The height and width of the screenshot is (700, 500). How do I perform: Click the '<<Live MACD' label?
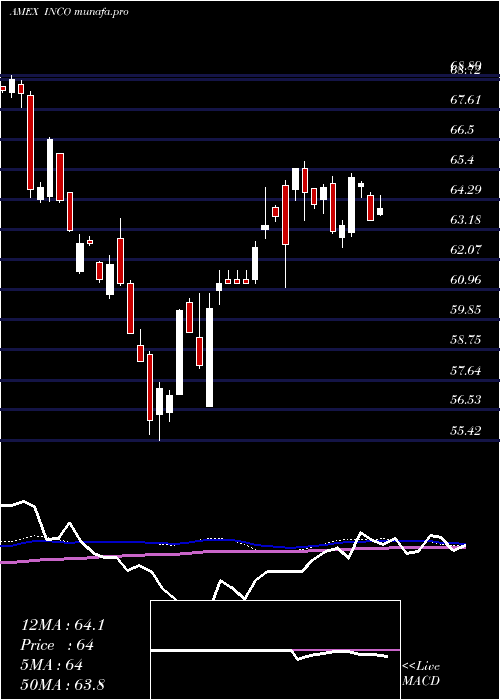coord(421,673)
